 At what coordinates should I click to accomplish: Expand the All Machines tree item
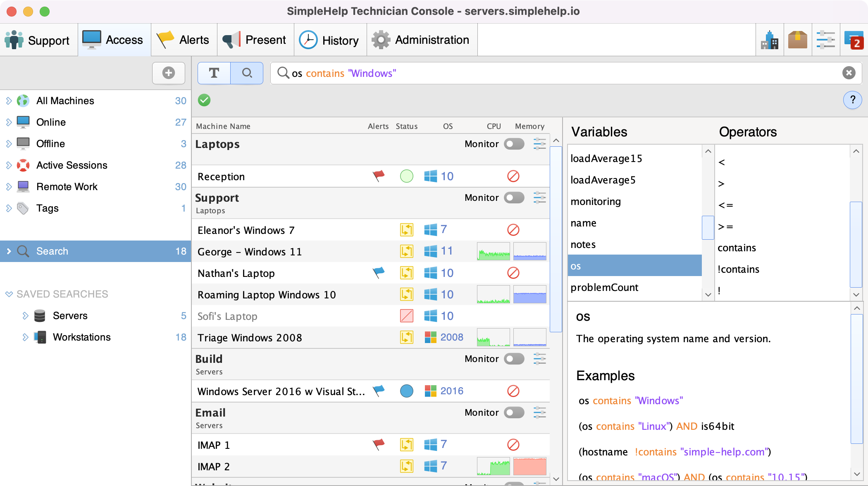click(x=9, y=101)
